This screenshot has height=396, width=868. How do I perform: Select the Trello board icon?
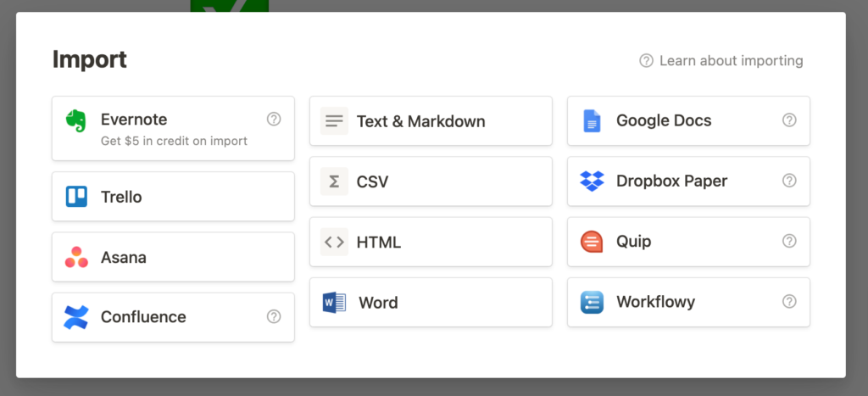76,197
